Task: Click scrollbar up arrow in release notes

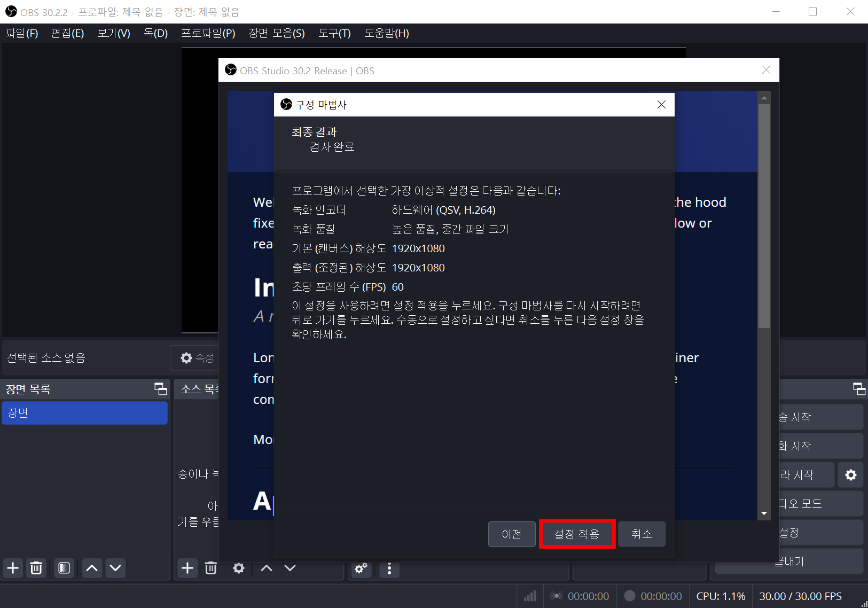Action: click(x=764, y=98)
